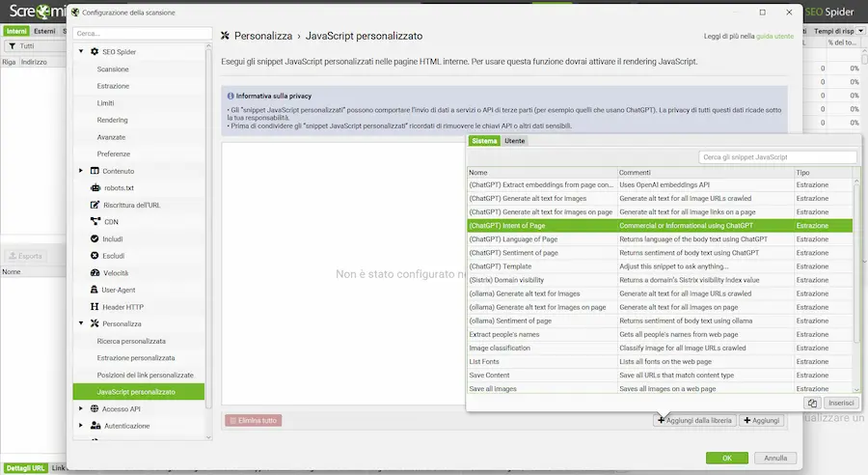The height and width of the screenshot is (475, 868).
Task: Open Scansione settings item
Action: (113, 70)
